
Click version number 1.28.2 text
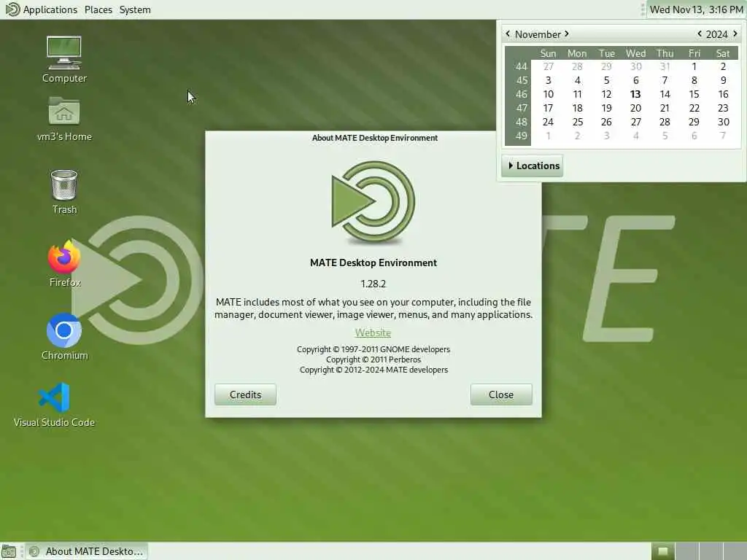coord(373,284)
